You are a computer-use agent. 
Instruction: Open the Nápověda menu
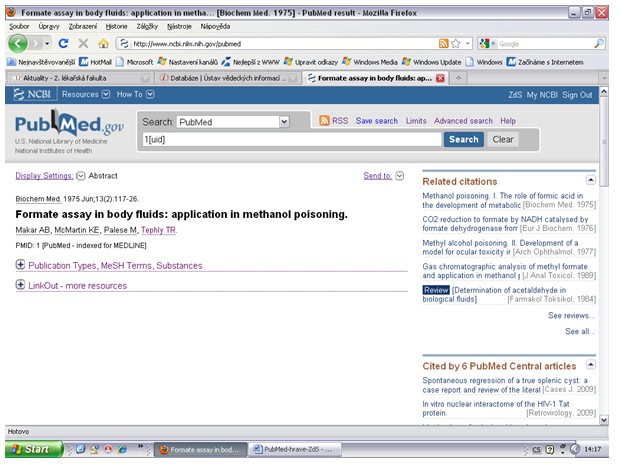(x=215, y=27)
